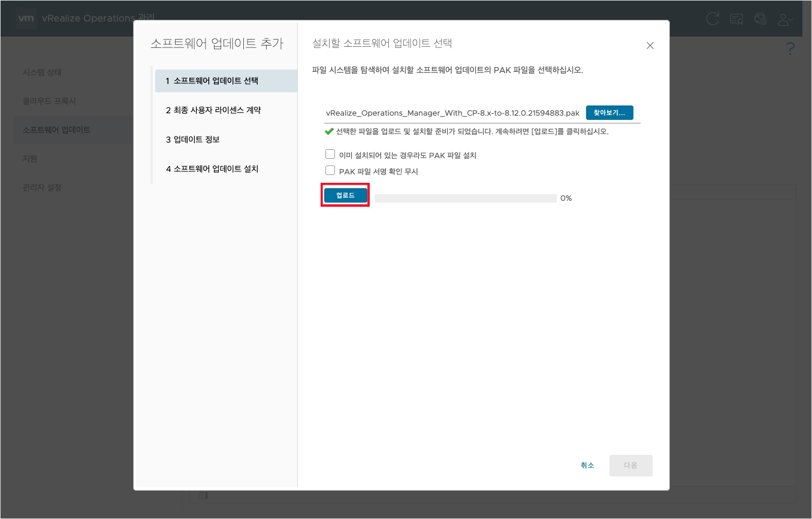Image resolution: width=812 pixels, height=519 pixels.
Task: Click the refresh icon in top bar
Action: coord(713,19)
